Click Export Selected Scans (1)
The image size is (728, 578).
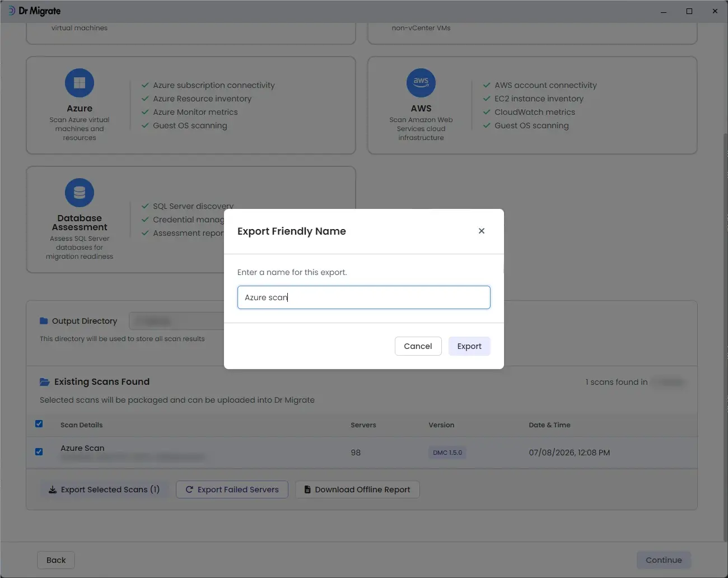point(104,490)
